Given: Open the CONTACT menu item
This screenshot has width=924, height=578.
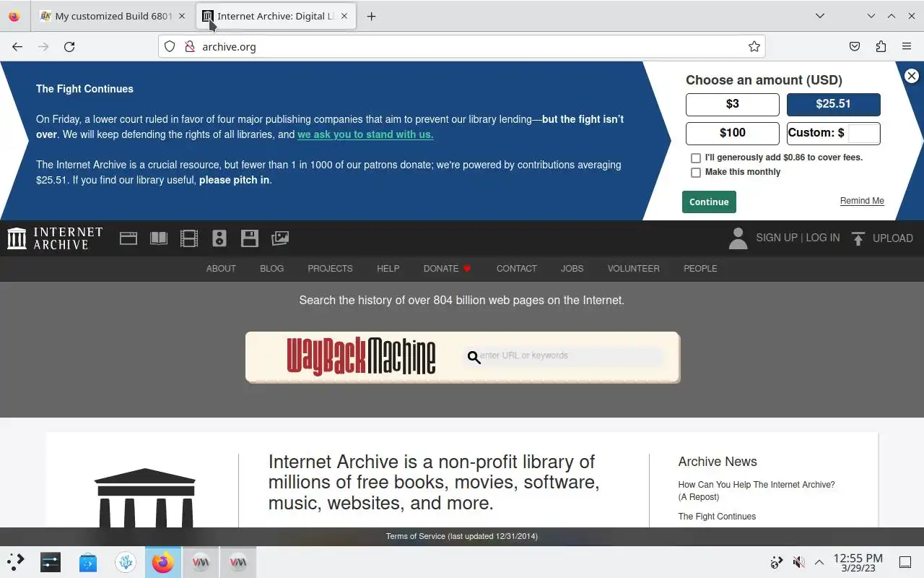Looking at the screenshot, I should click(x=516, y=269).
